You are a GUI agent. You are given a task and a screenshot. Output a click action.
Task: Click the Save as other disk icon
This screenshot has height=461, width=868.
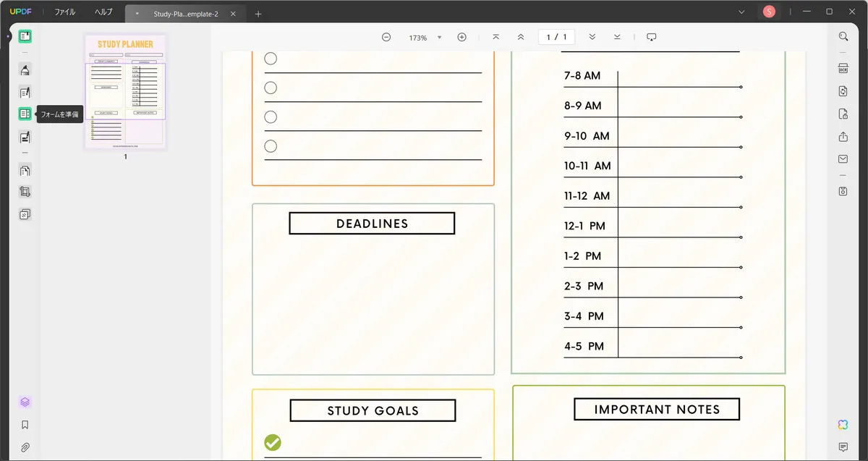tap(843, 191)
